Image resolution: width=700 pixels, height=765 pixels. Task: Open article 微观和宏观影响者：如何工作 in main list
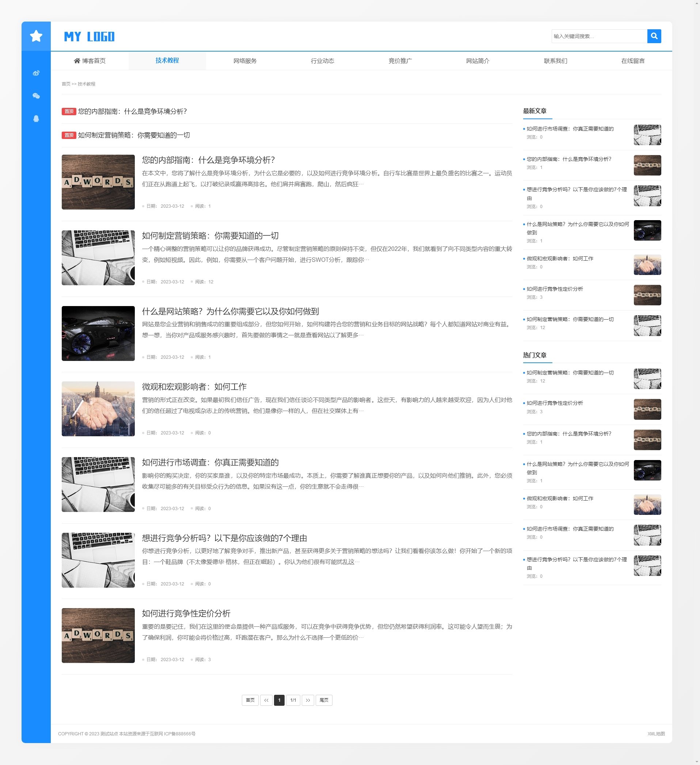click(194, 387)
